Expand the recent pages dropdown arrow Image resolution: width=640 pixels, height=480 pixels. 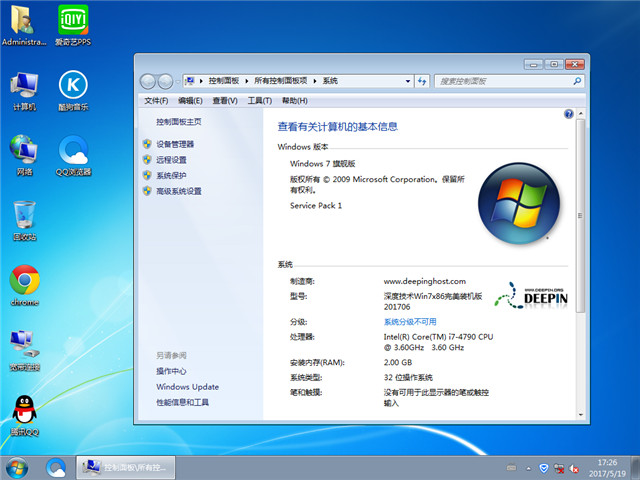pos(178,82)
